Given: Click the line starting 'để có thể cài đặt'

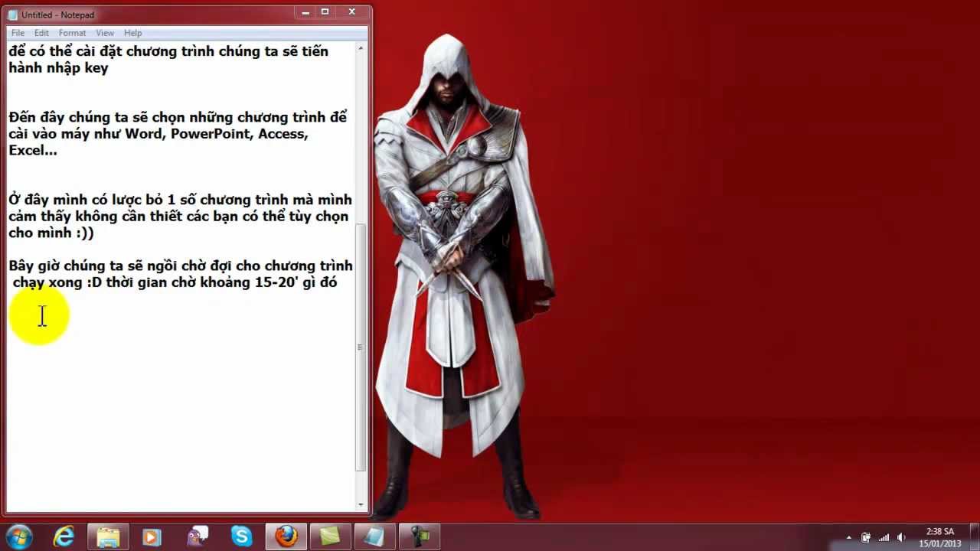Looking at the screenshot, I should 168,51.
